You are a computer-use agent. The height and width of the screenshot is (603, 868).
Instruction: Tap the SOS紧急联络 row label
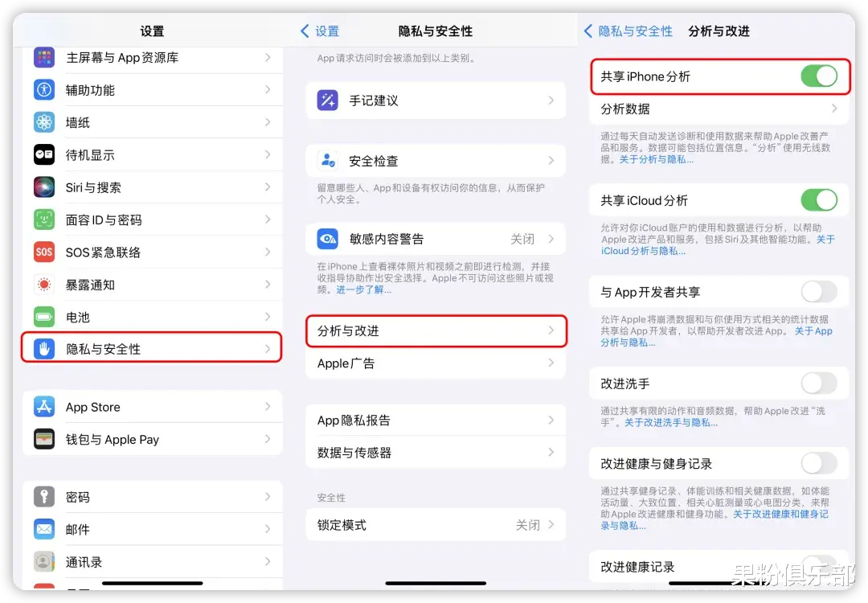[x=103, y=252]
